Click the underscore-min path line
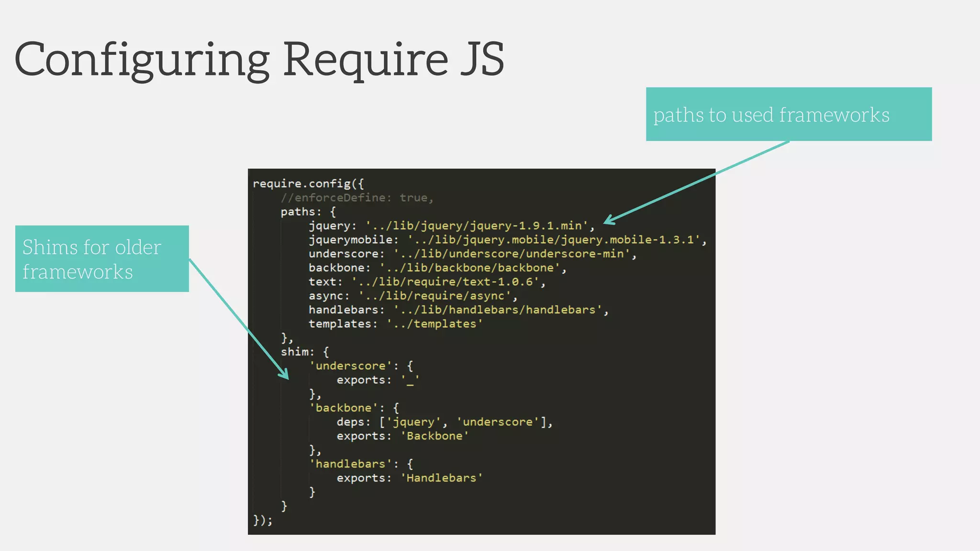The width and height of the screenshot is (980, 551). click(472, 254)
